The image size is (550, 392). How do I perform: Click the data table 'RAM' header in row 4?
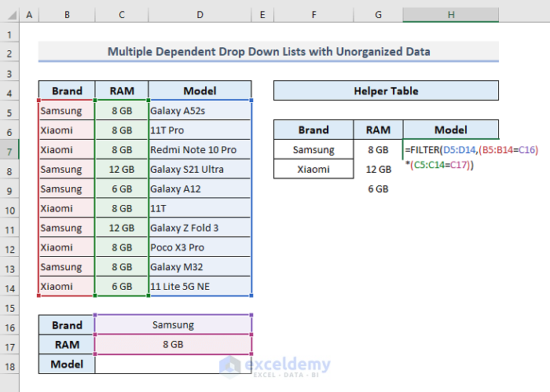[x=122, y=91]
